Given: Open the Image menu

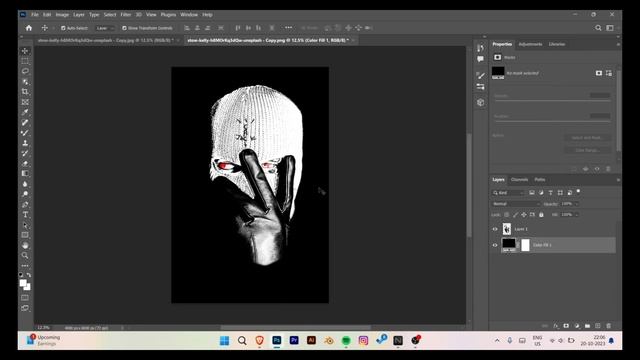Looking at the screenshot, I should (62, 15).
